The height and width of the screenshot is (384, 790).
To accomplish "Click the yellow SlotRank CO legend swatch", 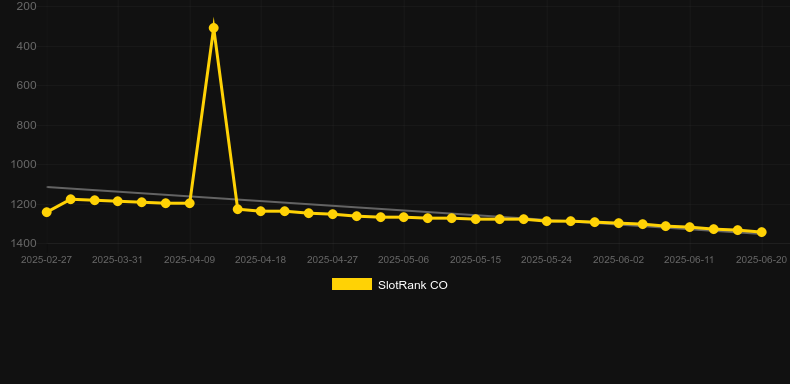I will tap(352, 284).
